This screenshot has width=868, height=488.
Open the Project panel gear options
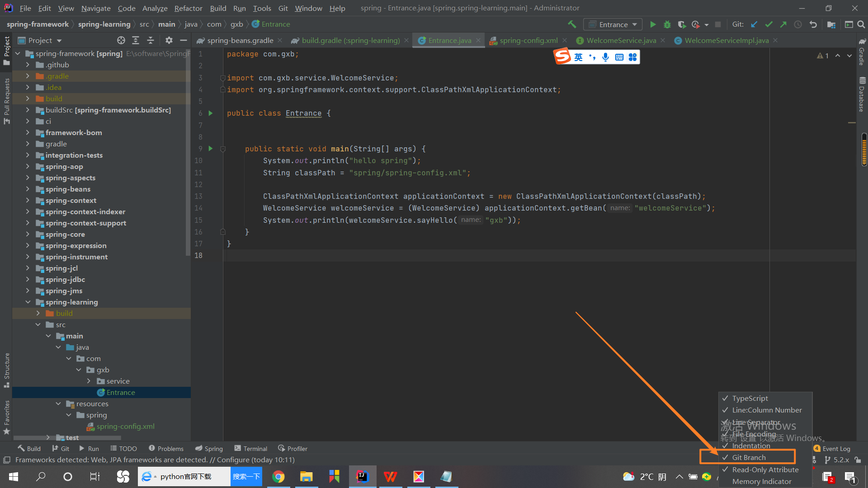169,41
